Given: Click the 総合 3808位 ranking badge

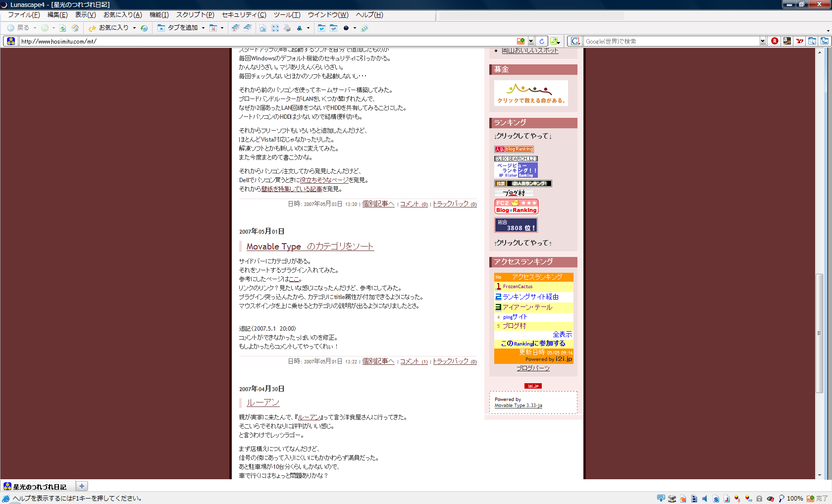Looking at the screenshot, I should click(516, 225).
